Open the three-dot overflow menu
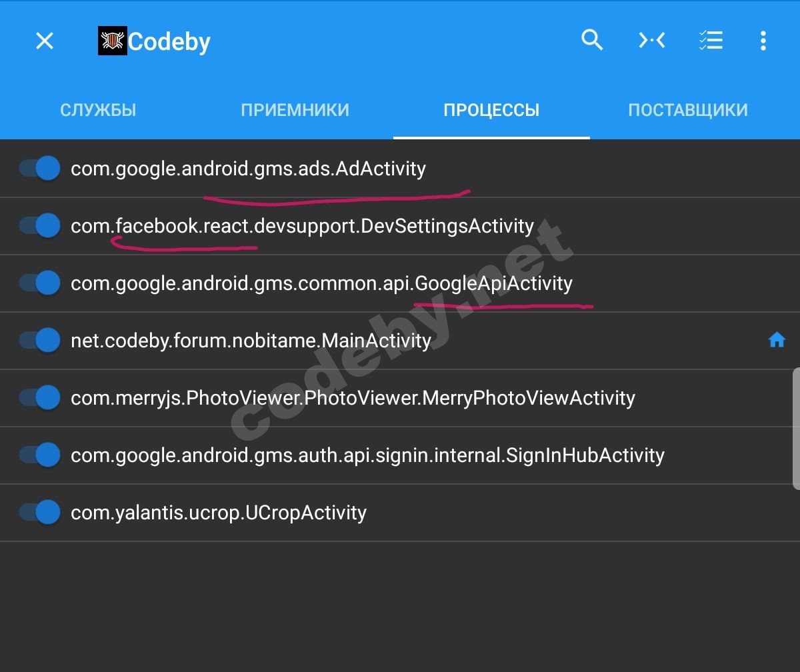Screen dimensions: 800x672 pyautogui.click(x=763, y=41)
